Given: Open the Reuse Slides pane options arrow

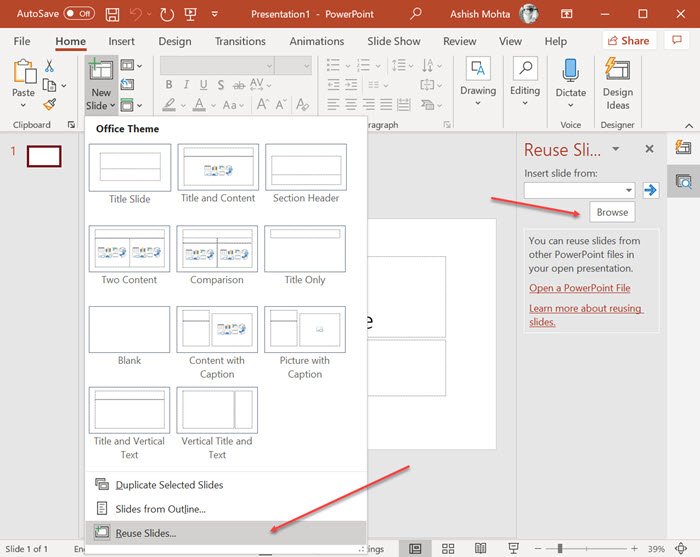Looking at the screenshot, I should (616, 149).
